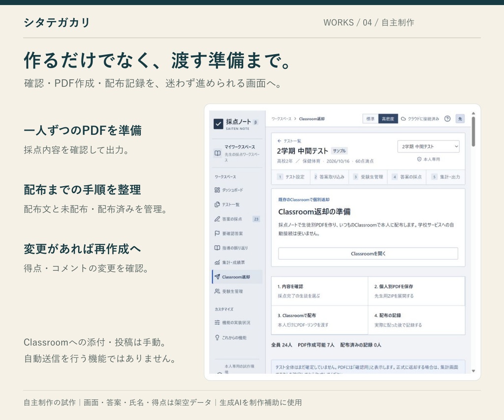Open 集計・成績票 chart item
This screenshot has height=420, width=504.
coord(237,262)
